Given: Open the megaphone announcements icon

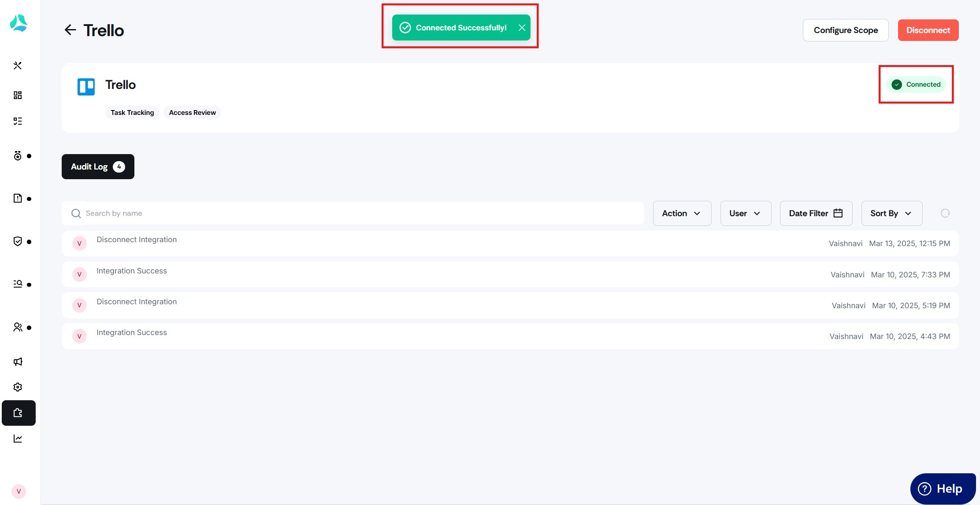Looking at the screenshot, I should (18, 361).
